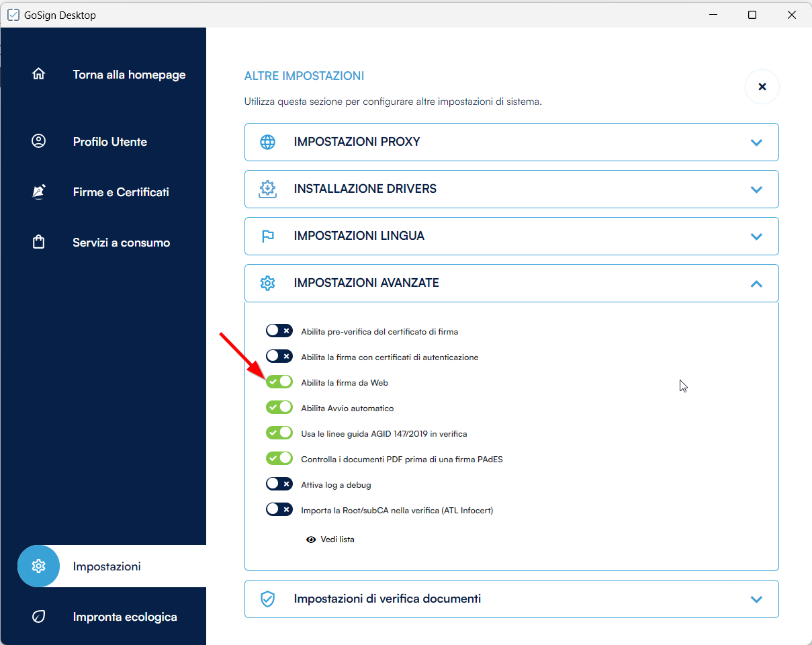The width and height of the screenshot is (812, 645).
Task: Close the Altre Impostazioni panel with X
Action: [762, 87]
